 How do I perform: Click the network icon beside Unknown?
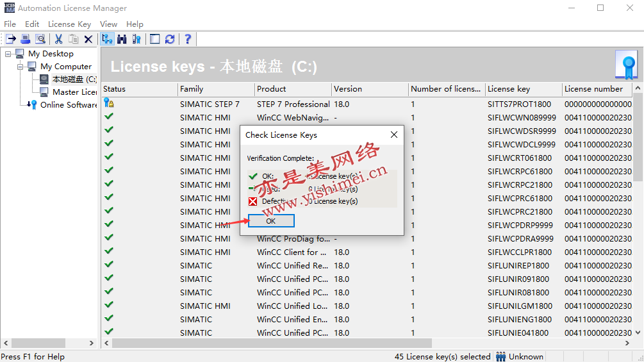pyautogui.click(x=500, y=357)
